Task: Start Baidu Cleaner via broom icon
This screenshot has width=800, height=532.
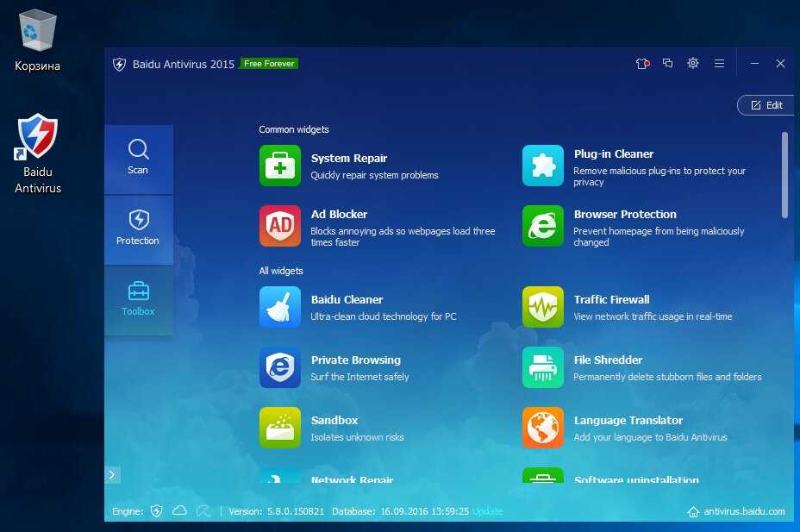Action: (280, 307)
